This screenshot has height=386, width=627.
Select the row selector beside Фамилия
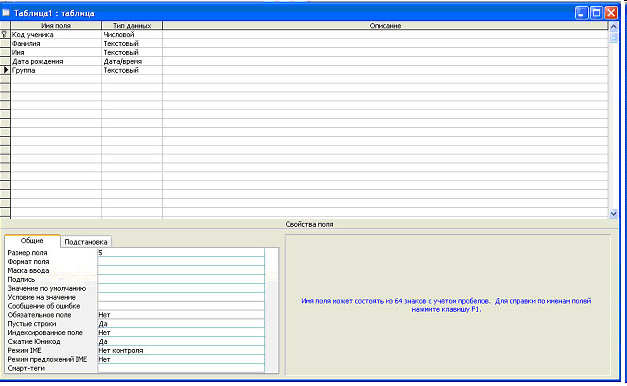[x=5, y=43]
